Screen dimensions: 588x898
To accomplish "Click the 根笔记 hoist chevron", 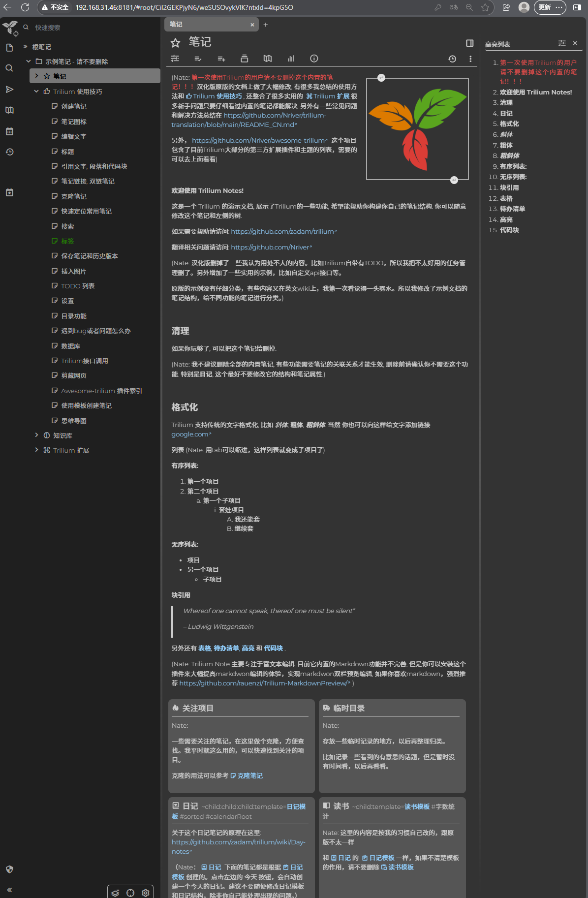I will coord(25,47).
